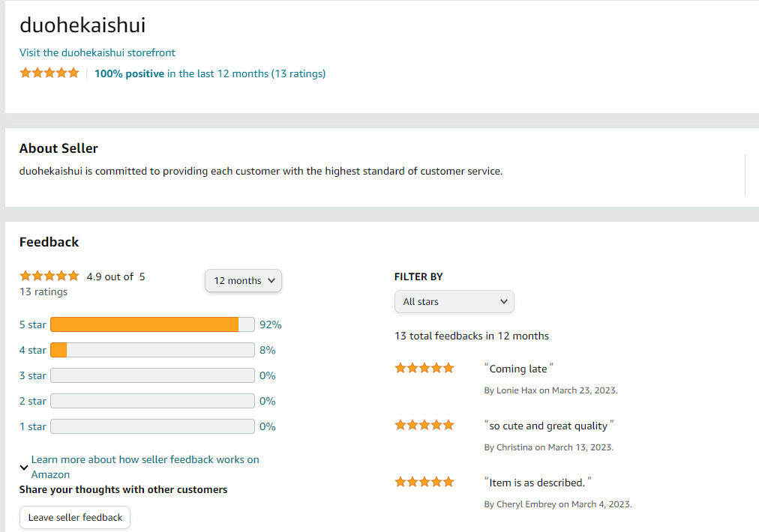
Task: Click the 8% four-star percentage link
Action: [268, 350]
